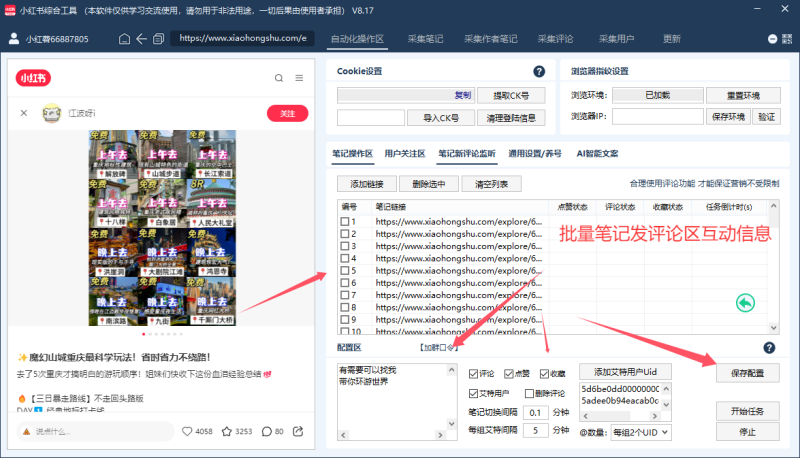This screenshot has height=458, width=800.
Task: Click the 清理登陆信息 button
Action: (x=511, y=118)
